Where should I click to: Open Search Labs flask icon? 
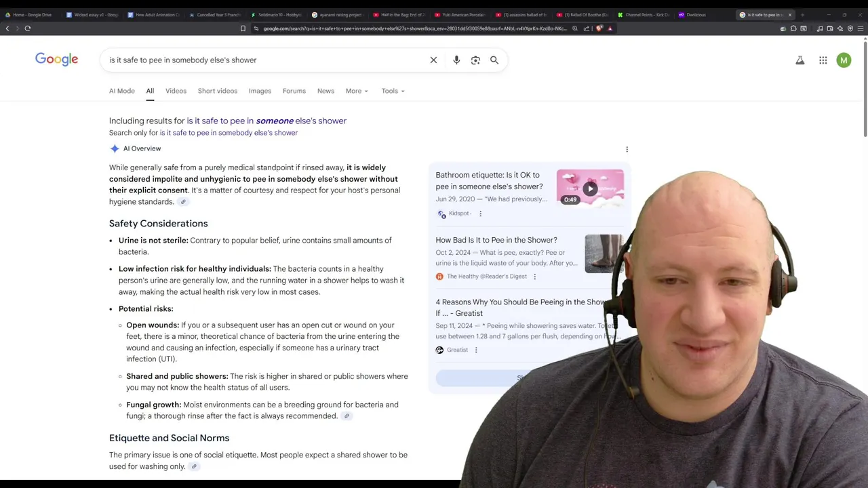[x=800, y=60]
